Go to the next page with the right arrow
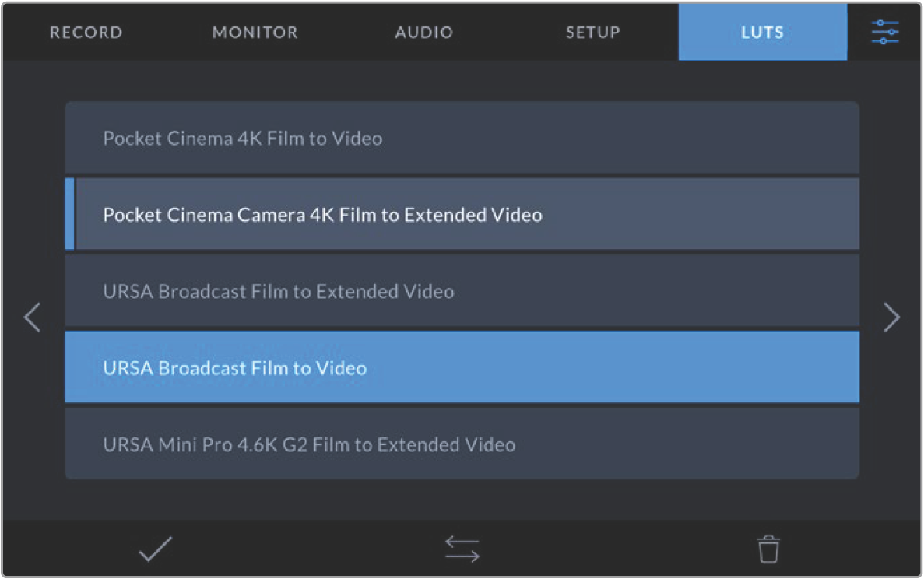Image resolution: width=924 pixels, height=579 pixels. coord(891,318)
